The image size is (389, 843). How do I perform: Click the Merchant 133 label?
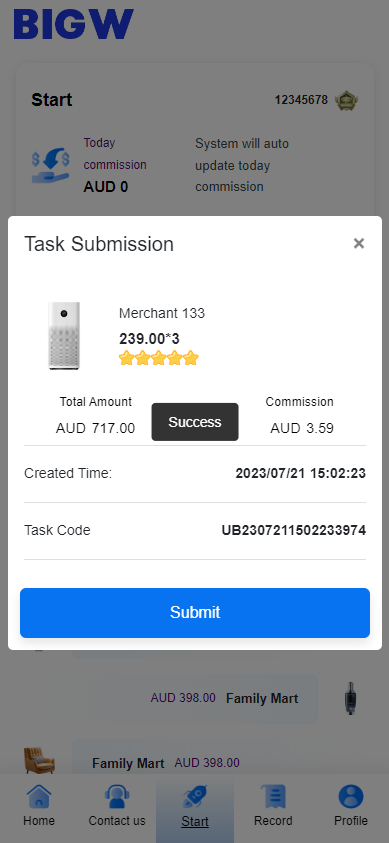coord(162,313)
